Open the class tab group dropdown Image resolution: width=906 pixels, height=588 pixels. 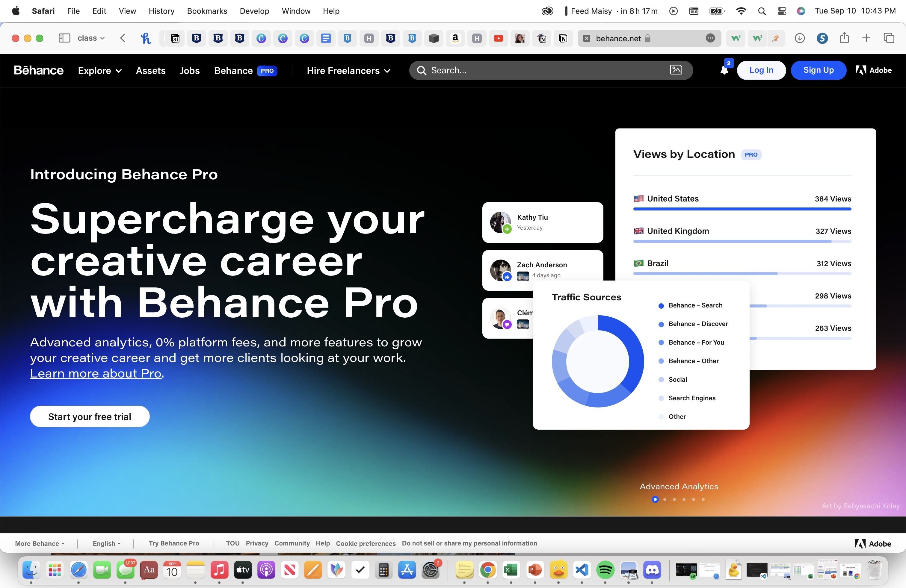click(91, 38)
